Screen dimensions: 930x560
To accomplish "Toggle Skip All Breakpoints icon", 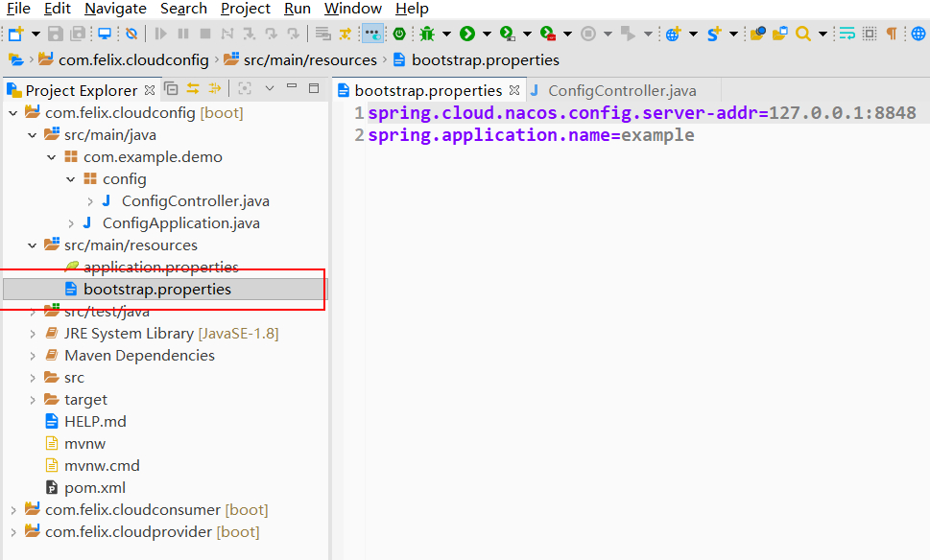I will tap(131, 34).
